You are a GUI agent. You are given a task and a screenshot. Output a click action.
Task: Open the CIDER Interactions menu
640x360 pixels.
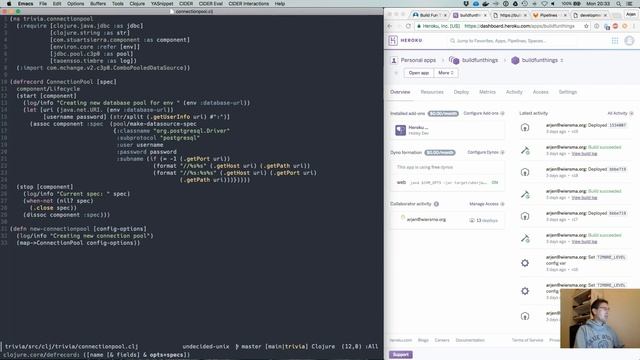coord(249,4)
